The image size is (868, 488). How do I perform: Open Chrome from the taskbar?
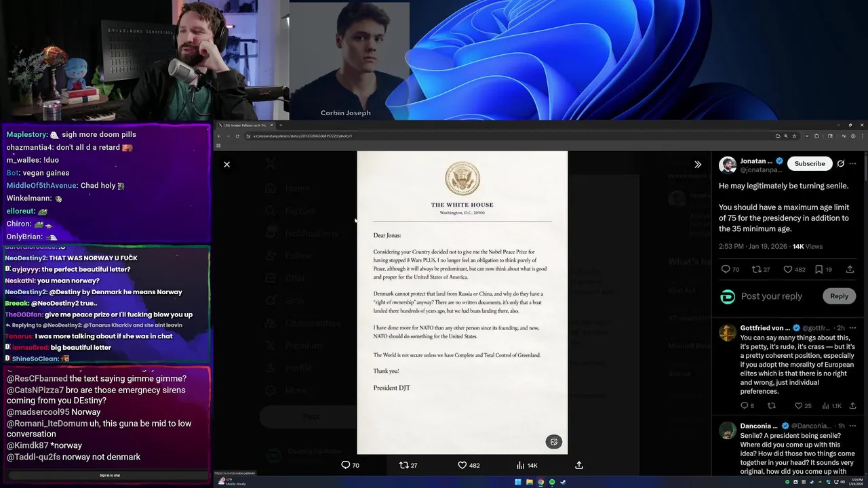[540, 482]
